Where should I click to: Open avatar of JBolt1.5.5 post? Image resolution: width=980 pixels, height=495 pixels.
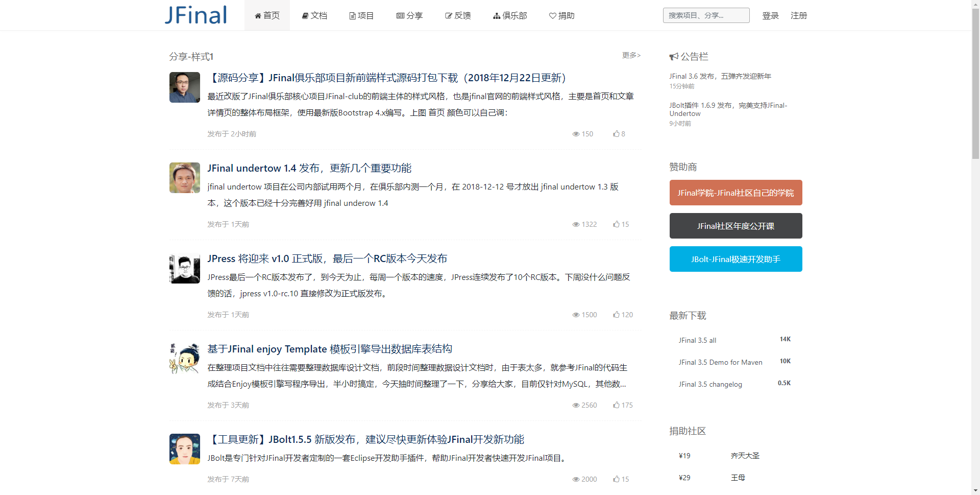[185, 449]
